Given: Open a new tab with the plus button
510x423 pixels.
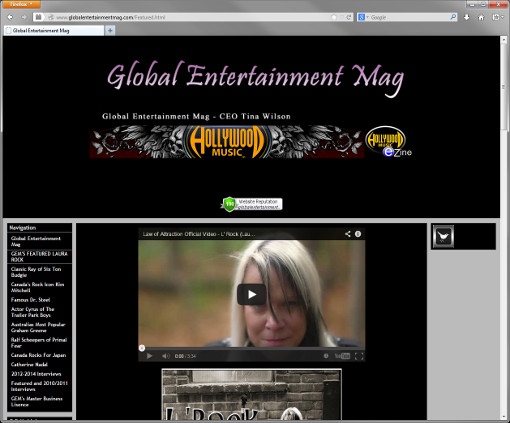Looking at the screenshot, I should [x=110, y=31].
